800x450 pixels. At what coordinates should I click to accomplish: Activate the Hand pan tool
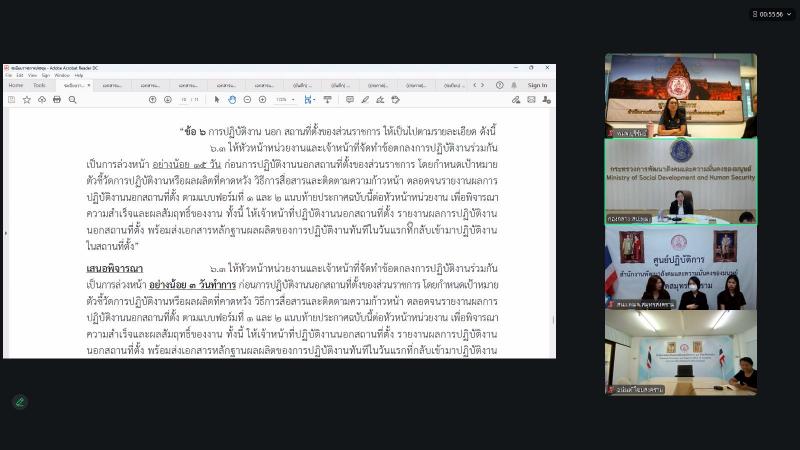pos(232,100)
